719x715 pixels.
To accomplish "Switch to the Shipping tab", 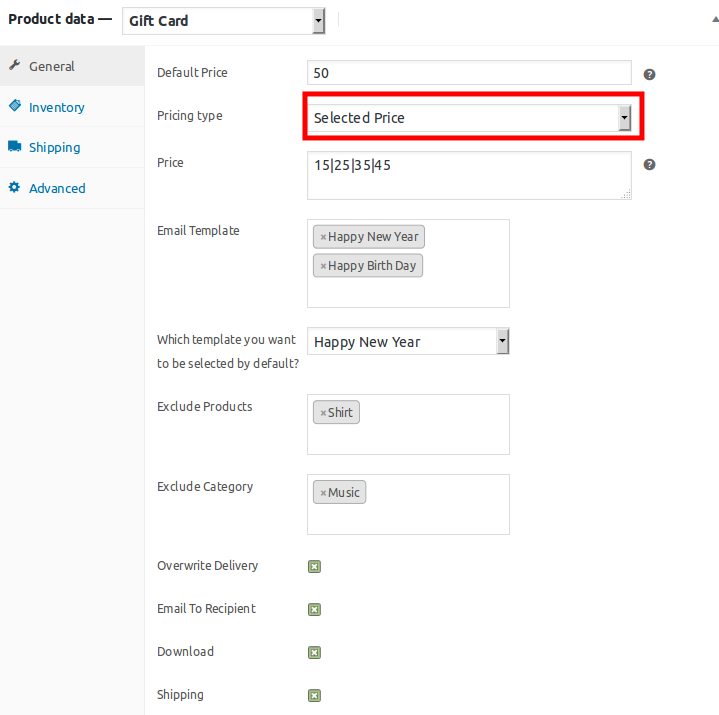I will click(x=72, y=147).
